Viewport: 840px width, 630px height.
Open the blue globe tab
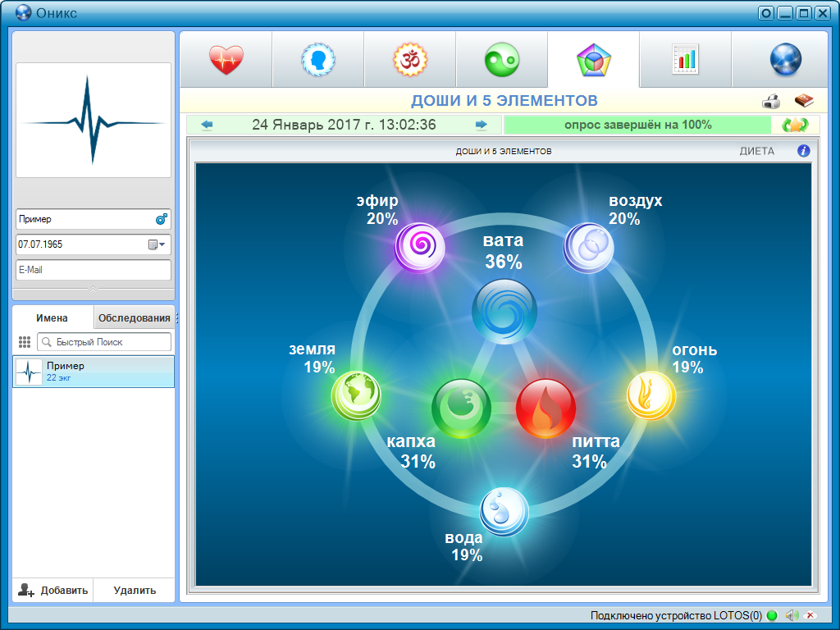[x=785, y=59]
